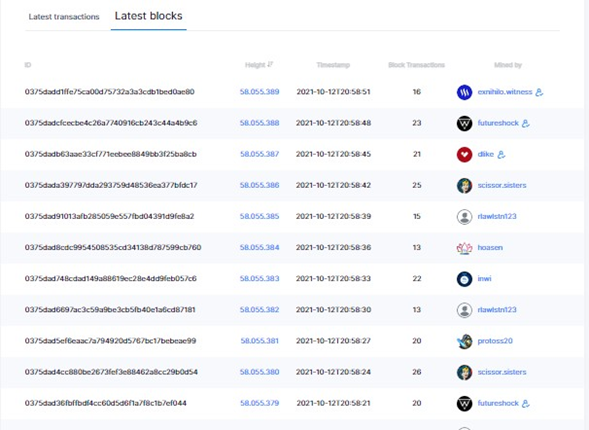Click timestamp 2021-10-12T20:58:36
The height and width of the screenshot is (430, 589).
(x=334, y=247)
